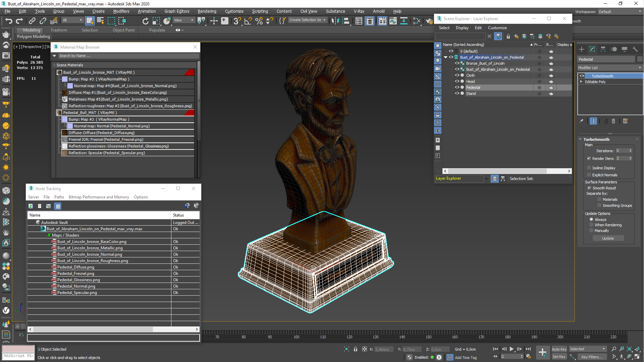Click the Play Animation button
This screenshot has height=362, width=644.
(512, 349)
